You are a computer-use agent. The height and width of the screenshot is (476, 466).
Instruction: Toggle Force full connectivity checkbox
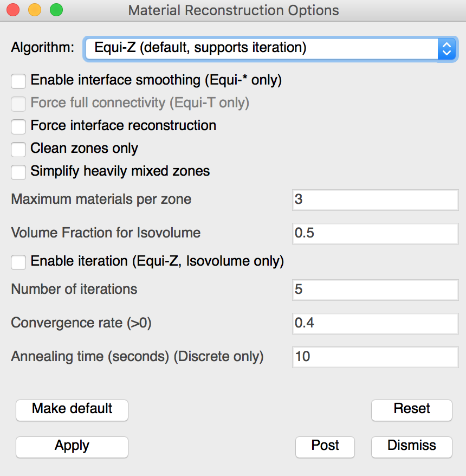pos(18,104)
